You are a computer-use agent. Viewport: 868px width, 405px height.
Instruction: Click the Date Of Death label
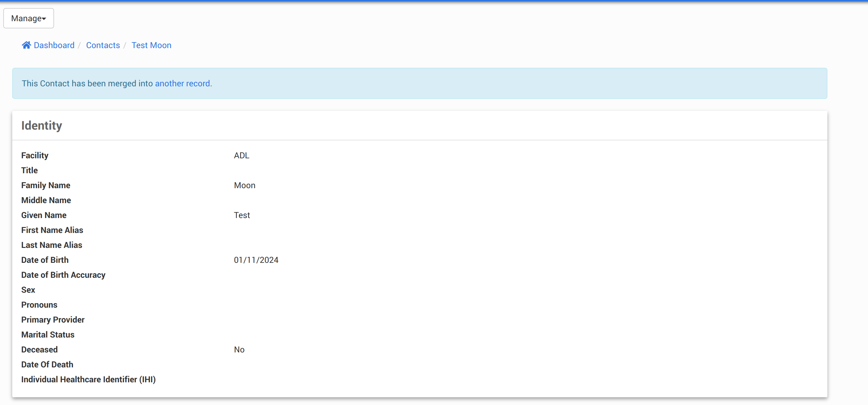point(47,364)
